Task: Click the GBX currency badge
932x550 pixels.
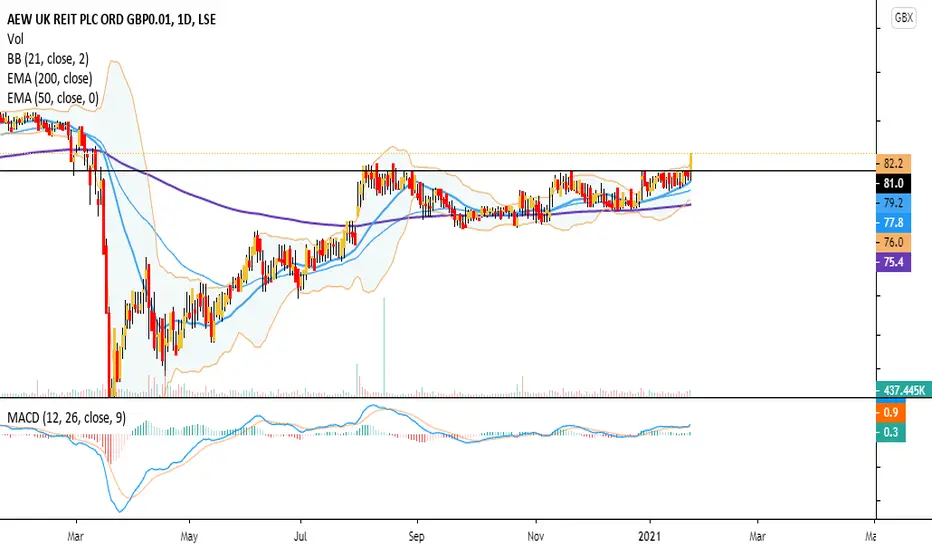Action: pos(903,18)
